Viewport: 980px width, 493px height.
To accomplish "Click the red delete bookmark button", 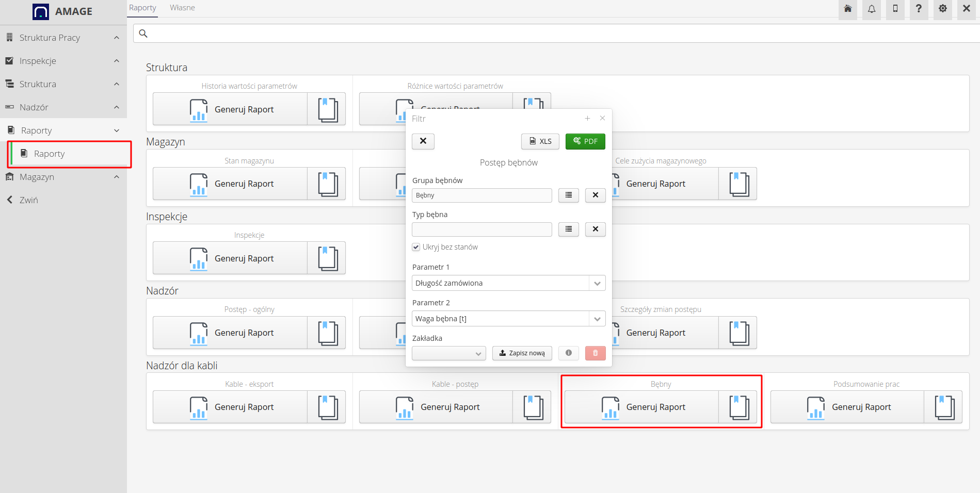I will click(595, 353).
